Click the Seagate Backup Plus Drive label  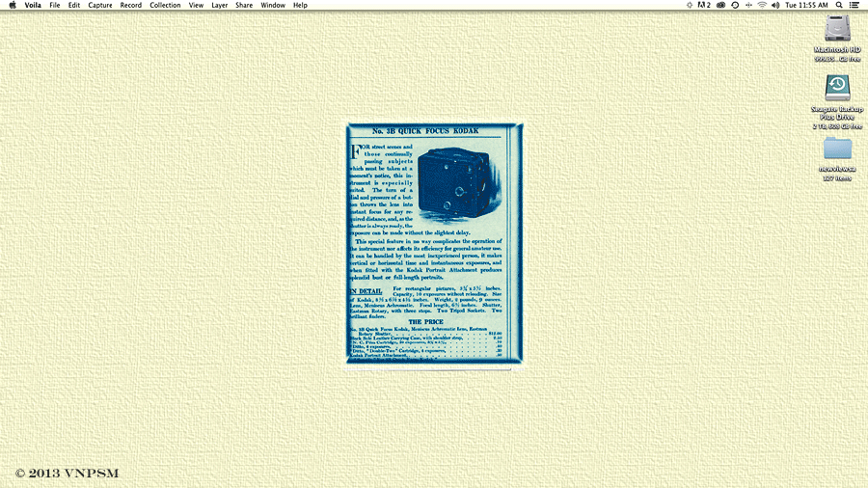837,114
